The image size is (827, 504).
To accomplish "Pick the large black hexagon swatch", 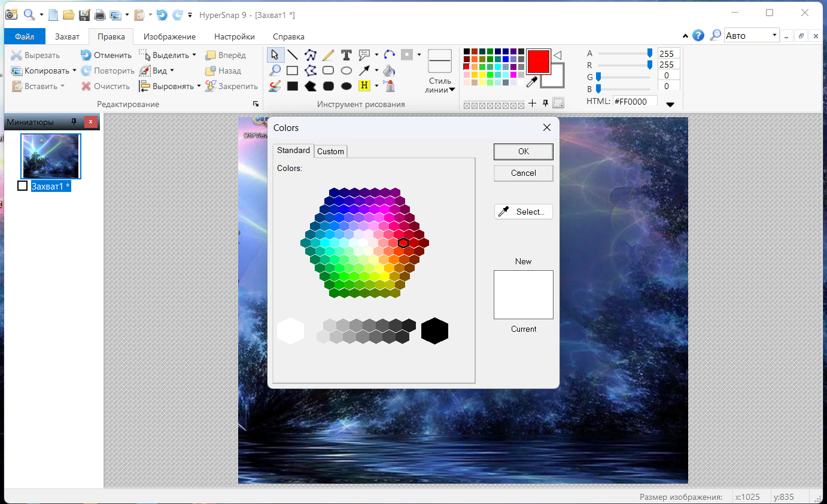I will click(434, 331).
